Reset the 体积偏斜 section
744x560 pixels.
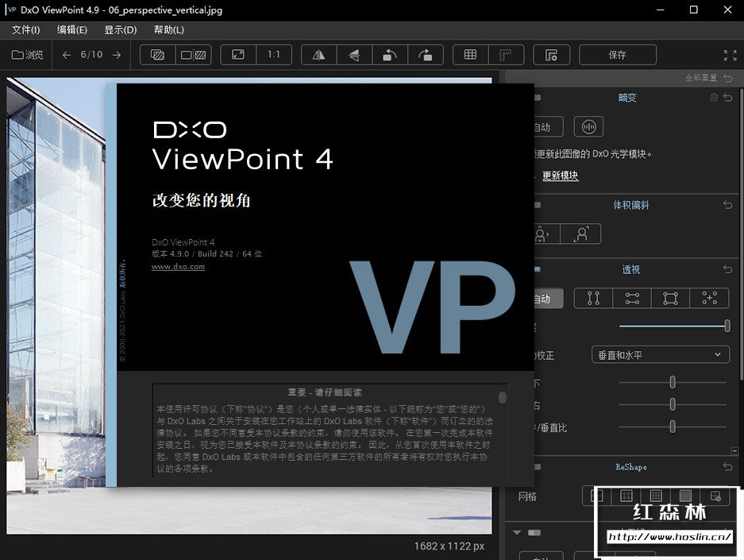point(728,205)
